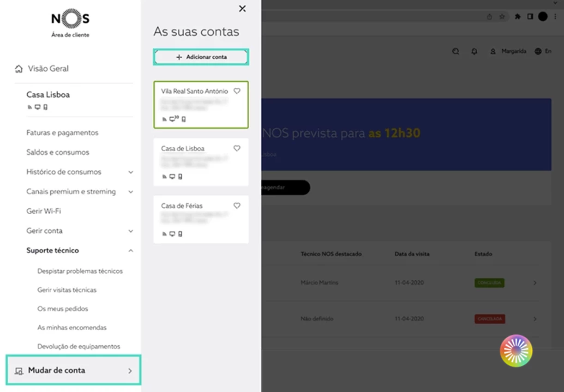The image size is (564, 392).
Task: Close the As suas contas panel
Action: click(242, 8)
